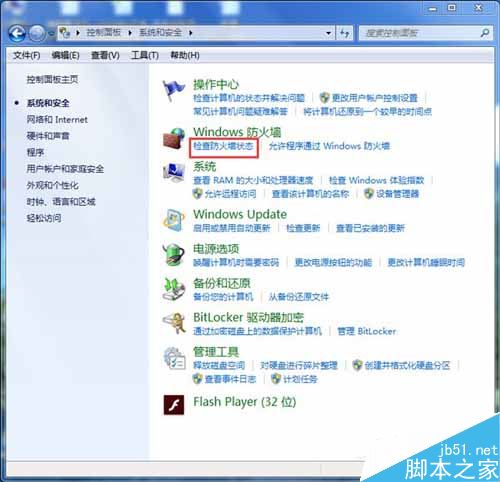The image size is (500, 482).
Task: Click 从备份还原文件 link
Action: click(299, 297)
